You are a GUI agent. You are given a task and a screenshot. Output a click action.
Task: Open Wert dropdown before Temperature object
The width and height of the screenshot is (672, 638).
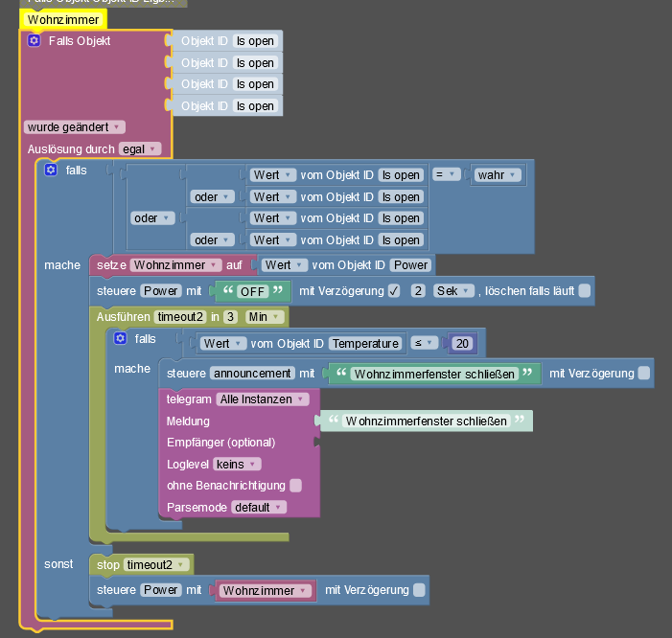(222, 343)
